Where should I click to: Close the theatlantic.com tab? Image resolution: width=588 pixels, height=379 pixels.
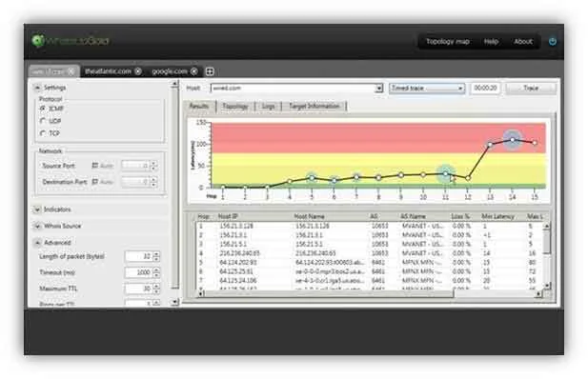coord(138,71)
